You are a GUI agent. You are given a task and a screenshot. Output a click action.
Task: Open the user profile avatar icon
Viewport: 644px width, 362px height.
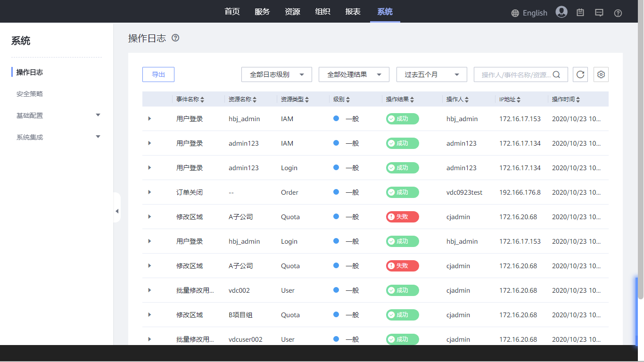click(561, 12)
